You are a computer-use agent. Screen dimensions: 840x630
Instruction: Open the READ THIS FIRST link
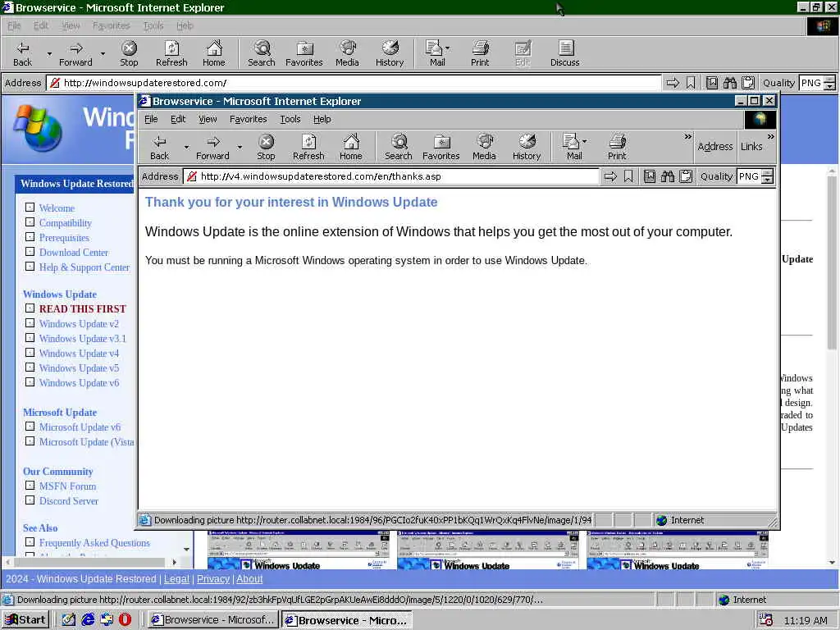click(83, 308)
